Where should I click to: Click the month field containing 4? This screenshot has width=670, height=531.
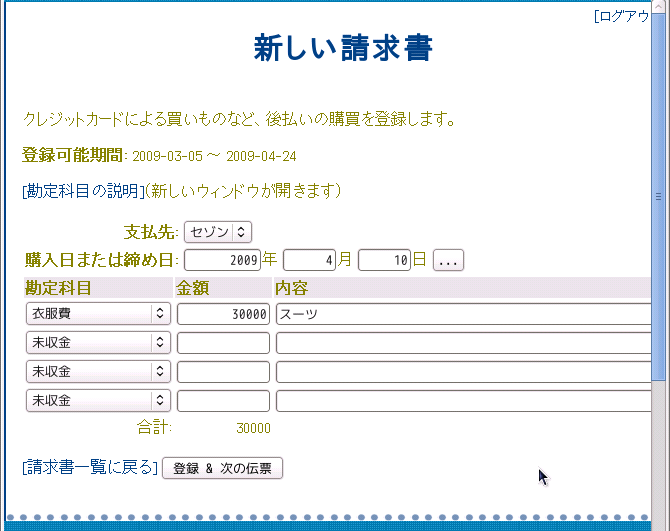click(309, 260)
